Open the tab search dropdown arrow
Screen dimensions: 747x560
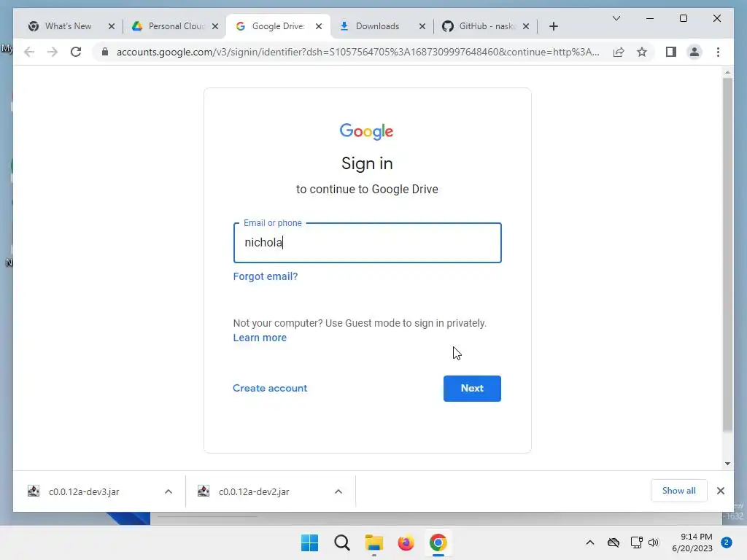click(x=616, y=18)
